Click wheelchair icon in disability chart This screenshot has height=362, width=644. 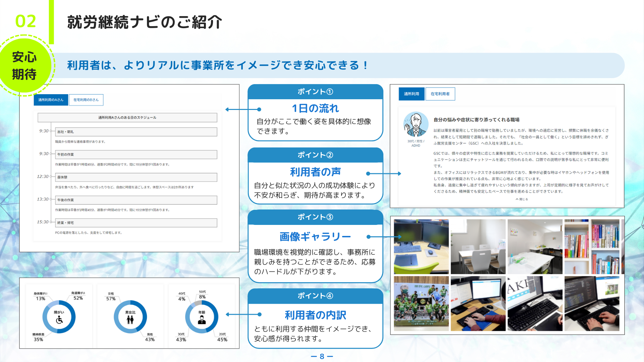point(59,320)
